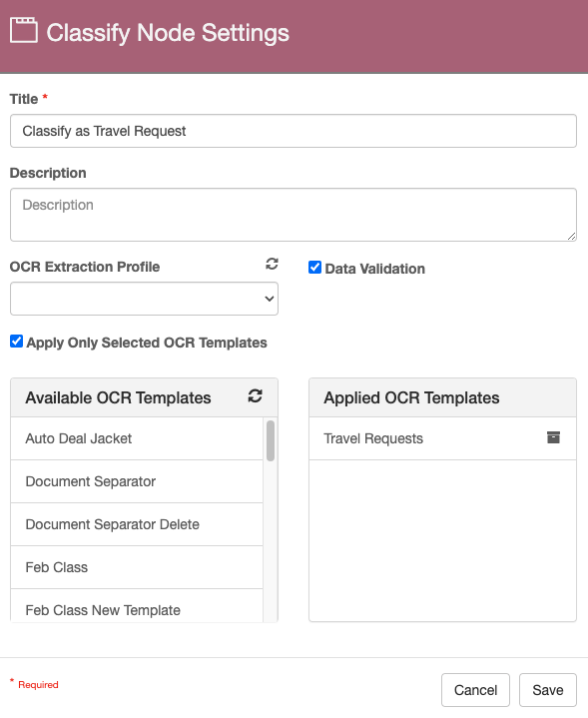Image resolution: width=588 pixels, height=718 pixels.
Task: Pick the Feb Class template
Action: [x=137, y=568]
